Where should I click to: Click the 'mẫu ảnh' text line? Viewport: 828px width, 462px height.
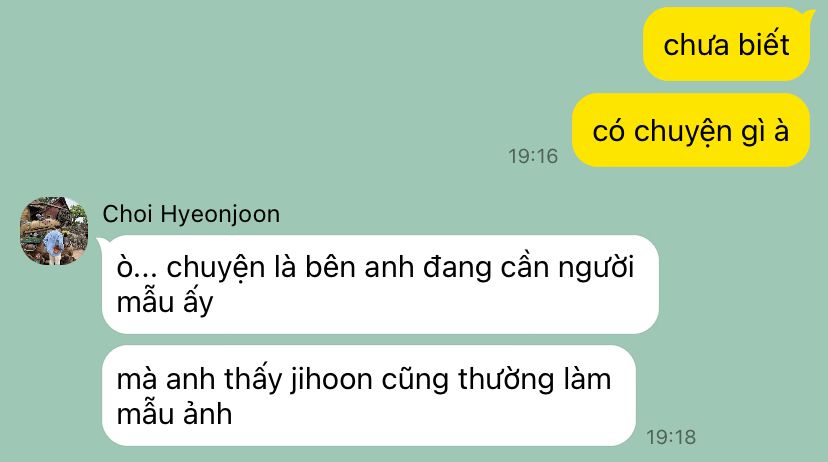(174, 413)
